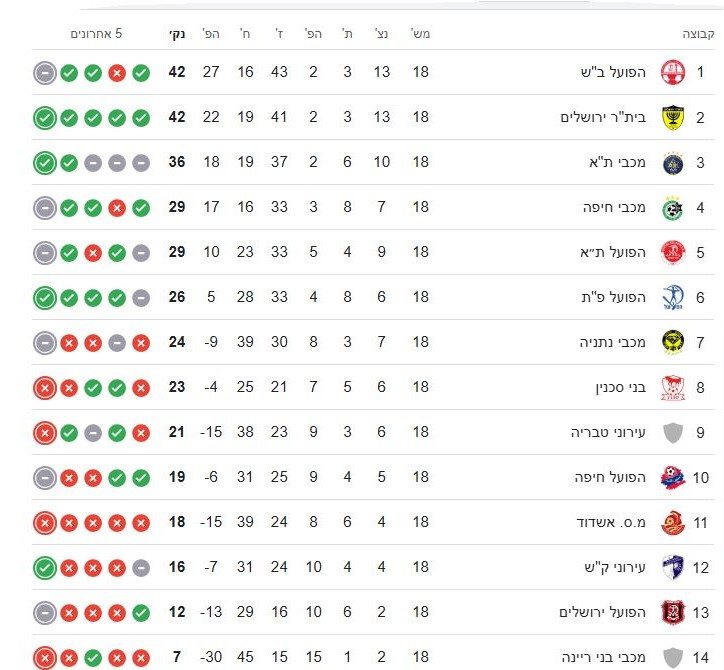Click the red loss icon in Hapoel Be'er Sheva's form
724x670 pixels.
coord(117,73)
